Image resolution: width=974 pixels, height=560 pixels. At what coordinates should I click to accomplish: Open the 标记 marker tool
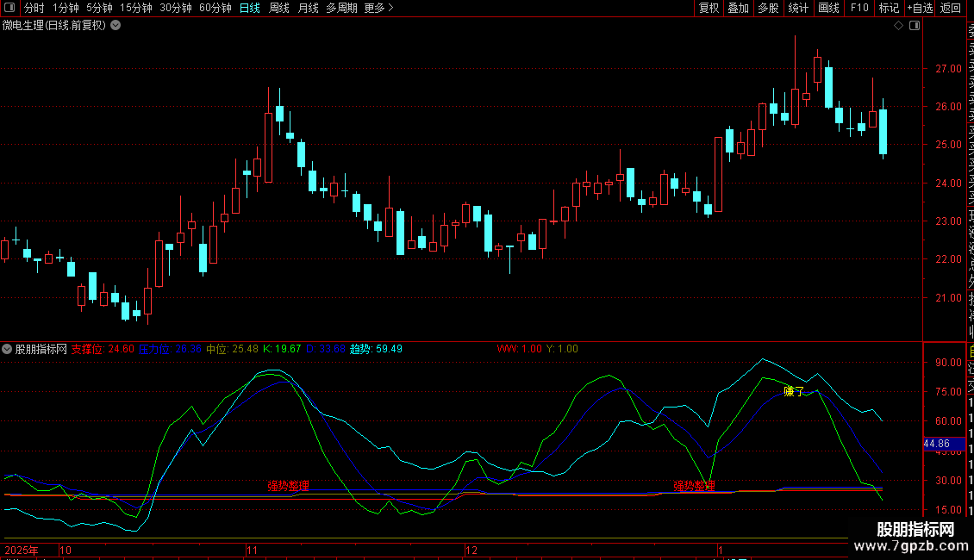click(889, 8)
